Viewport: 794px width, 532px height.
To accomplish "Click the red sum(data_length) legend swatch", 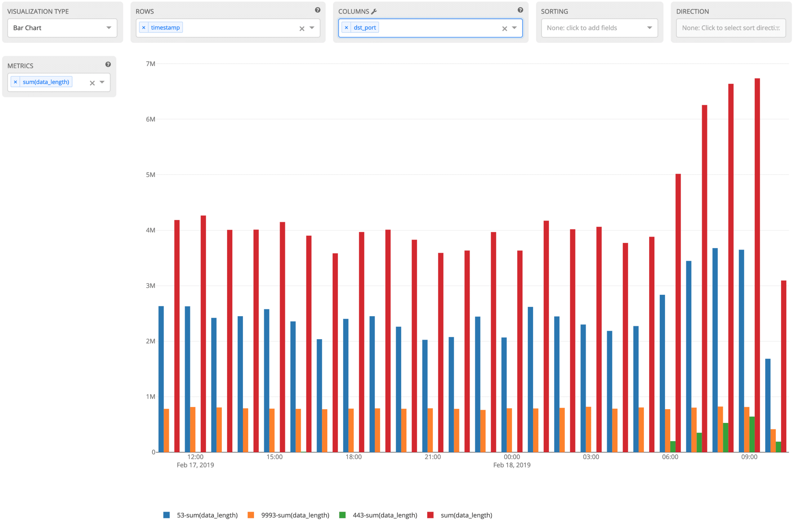I will (x=430, y=515).
